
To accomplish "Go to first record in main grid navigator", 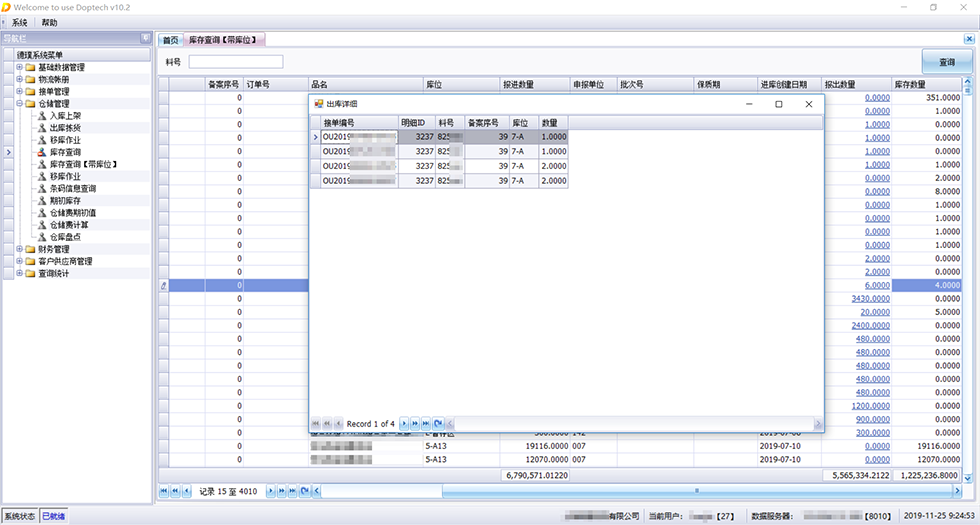I will 164,491.
